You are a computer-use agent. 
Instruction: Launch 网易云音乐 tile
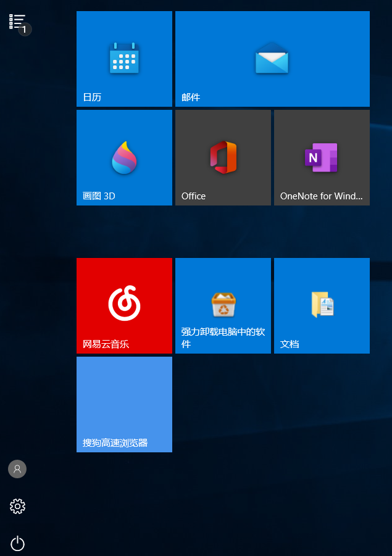tap(124, 305)
